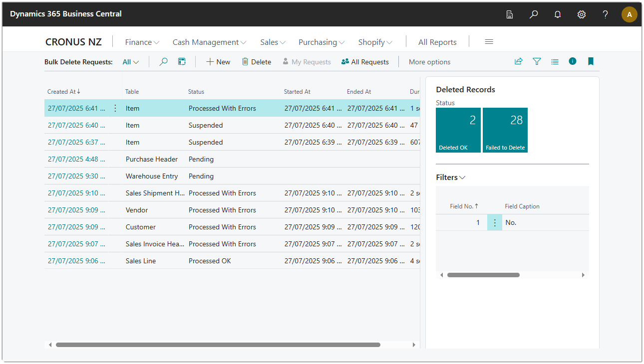Open All Reports

point(437,42)
